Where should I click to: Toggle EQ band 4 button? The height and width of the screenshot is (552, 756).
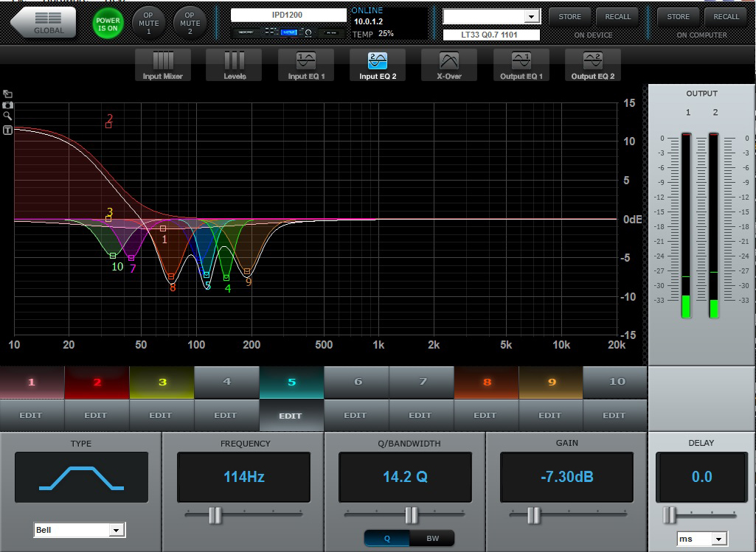(226, 382)
